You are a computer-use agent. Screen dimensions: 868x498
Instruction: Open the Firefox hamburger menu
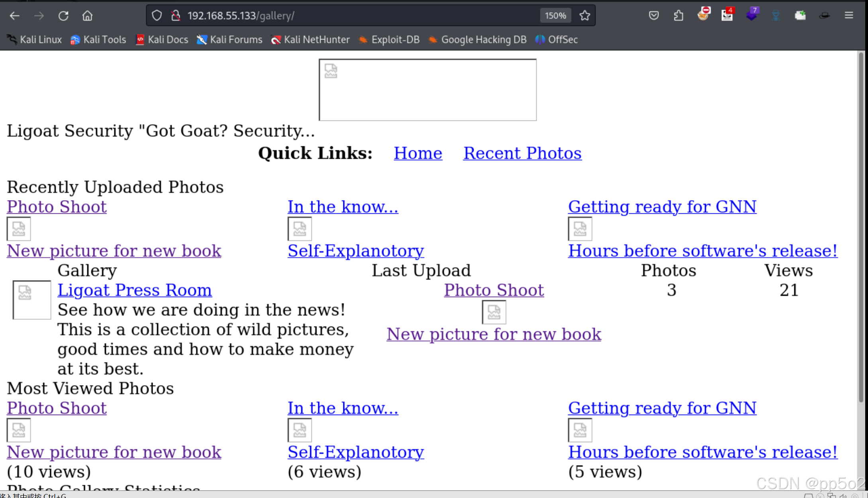click(849, 16)
